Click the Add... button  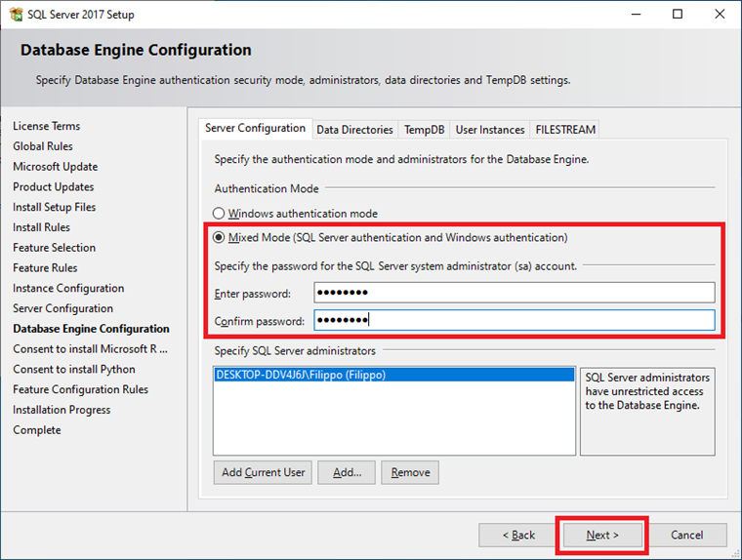tap(347, 472)
